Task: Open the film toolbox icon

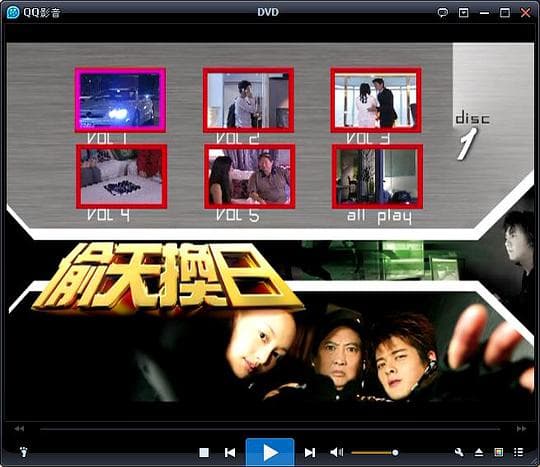Action: pos(499,452)
